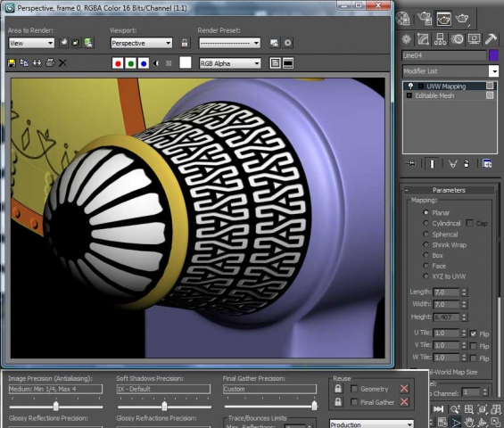Enable Reuse Geometry checkbox

click(354, 389)
